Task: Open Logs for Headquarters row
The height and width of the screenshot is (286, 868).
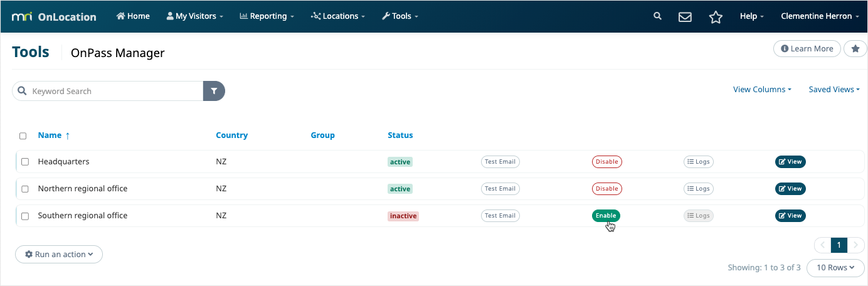Action: click(x=698, y=162)
